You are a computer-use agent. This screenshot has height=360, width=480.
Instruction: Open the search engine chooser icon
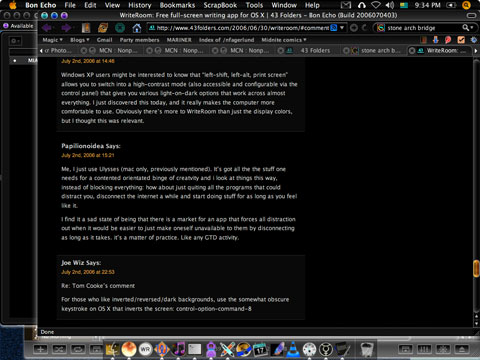(x=380, y=28)
